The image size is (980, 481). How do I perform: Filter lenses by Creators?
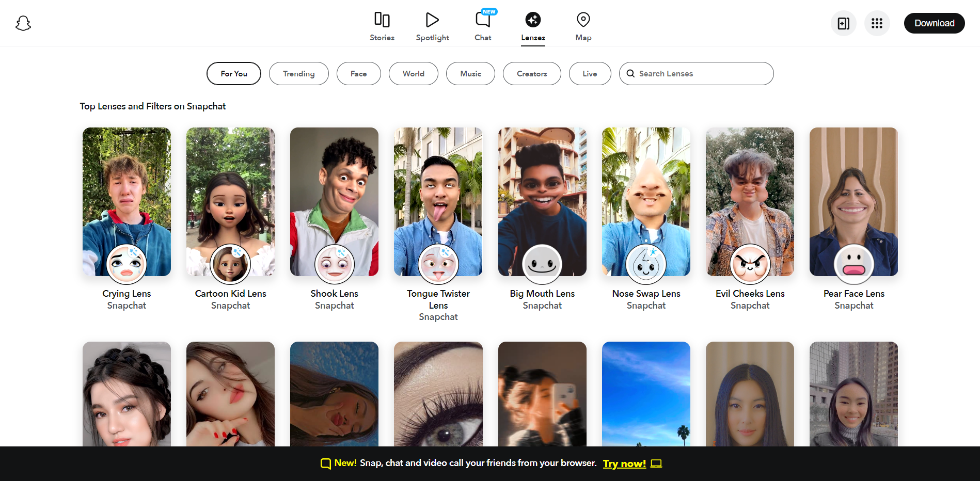(x=531, y=74)
